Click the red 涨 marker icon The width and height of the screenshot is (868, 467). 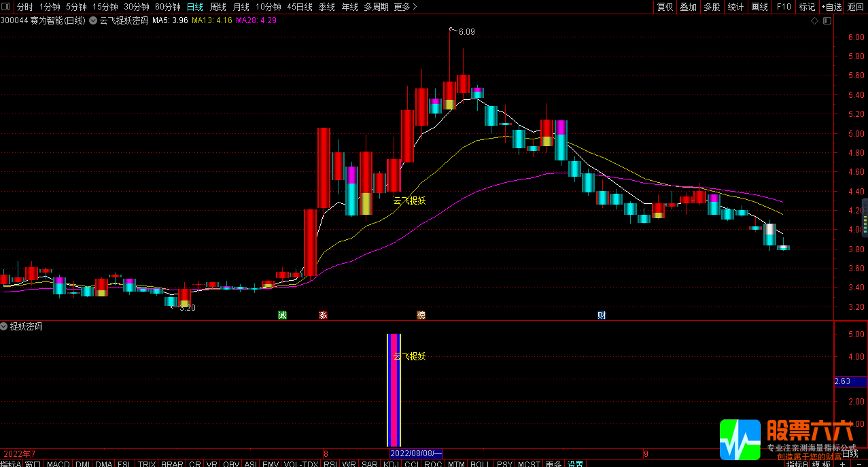coord(323,315)
